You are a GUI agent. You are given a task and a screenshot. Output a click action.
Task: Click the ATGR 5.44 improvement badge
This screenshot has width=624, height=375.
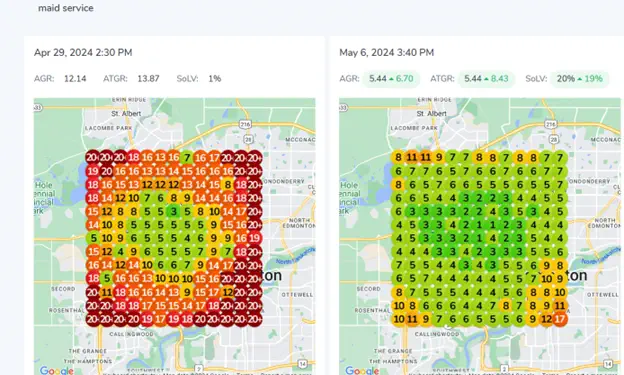pyautogui.click(x=486, y=79)
